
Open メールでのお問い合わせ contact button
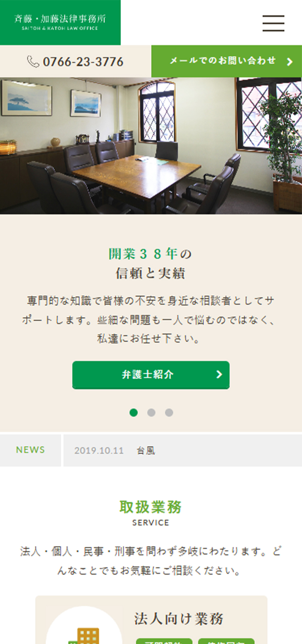point(226,61)
